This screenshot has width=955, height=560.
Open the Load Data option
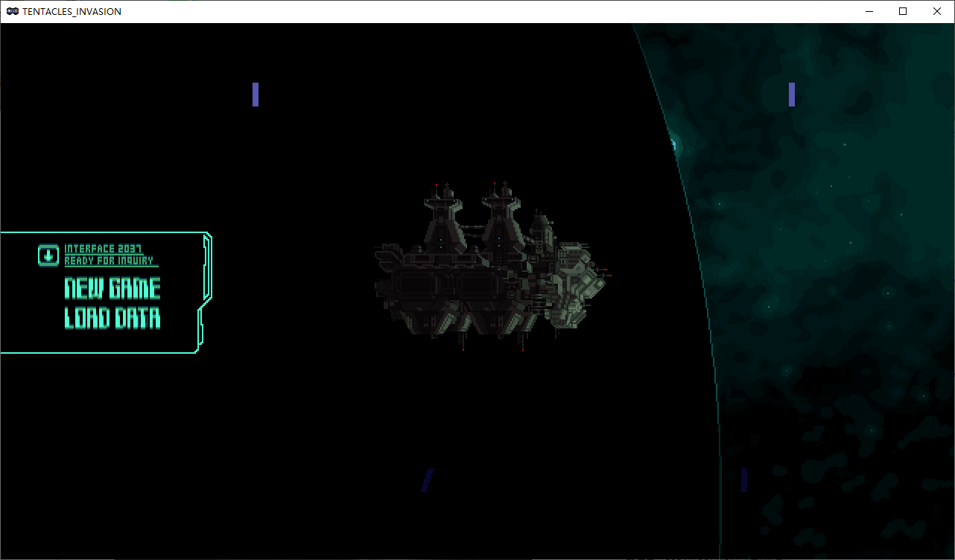(112, 319)
